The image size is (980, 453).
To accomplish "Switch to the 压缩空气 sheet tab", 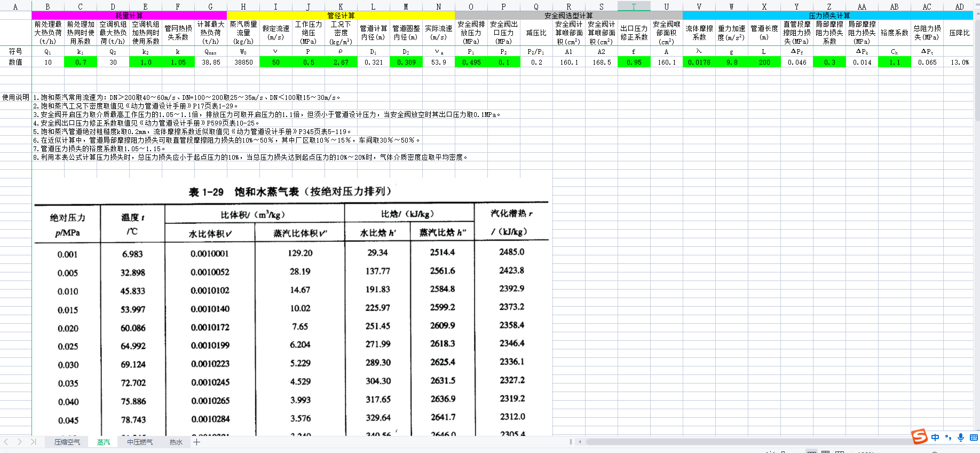I will pyautogui.click(x=67, y=442).
